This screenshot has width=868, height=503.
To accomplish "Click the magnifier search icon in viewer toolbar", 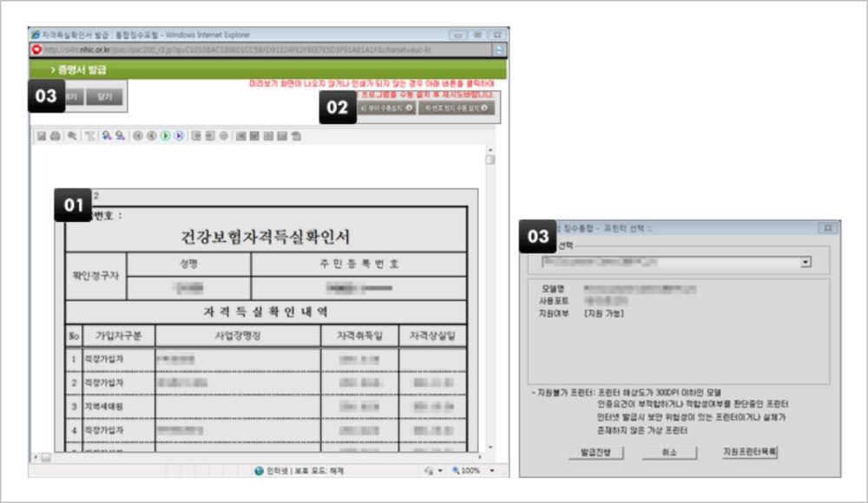I will pos(72,135).
